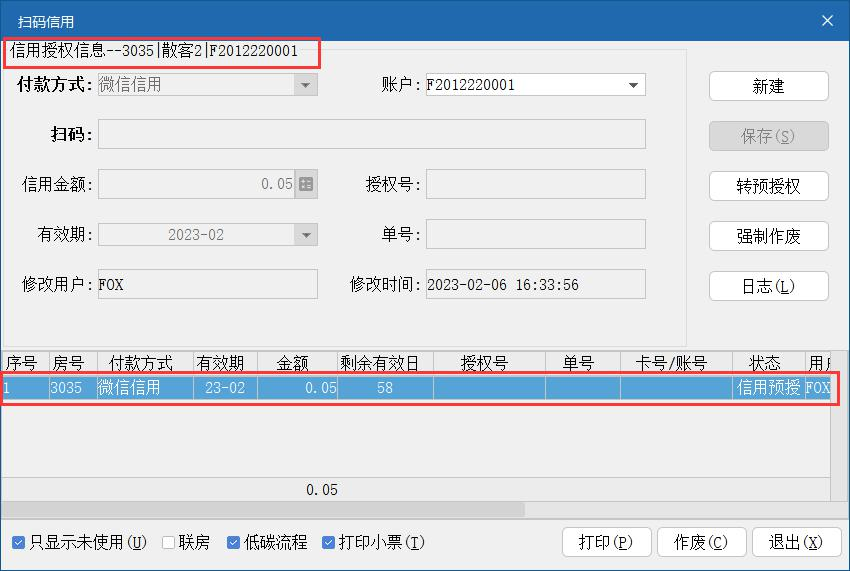The image size is (850, 571).
Task: Click the 强制作废 button
Action: click(x=769, y=236)
